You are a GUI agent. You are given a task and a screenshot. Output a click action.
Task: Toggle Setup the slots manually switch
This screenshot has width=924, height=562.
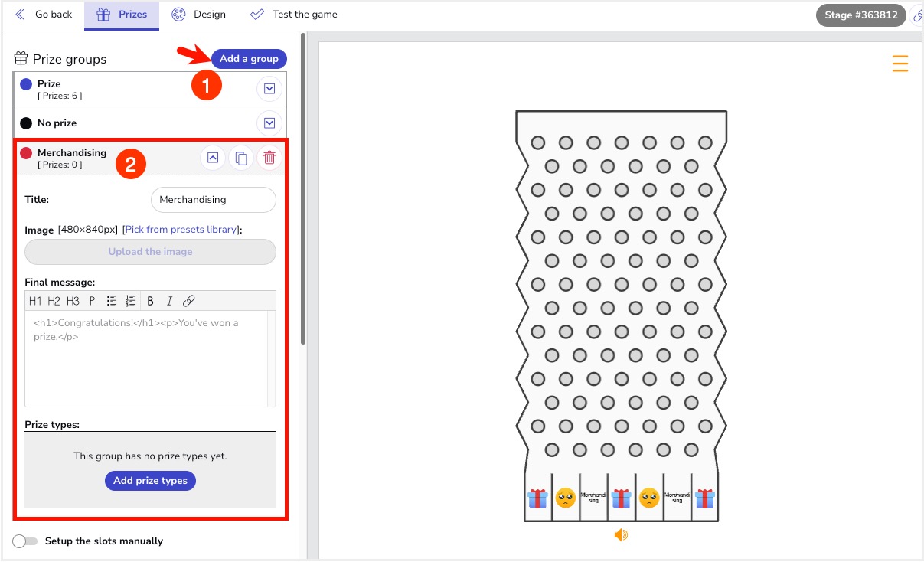tap(25, 541)
